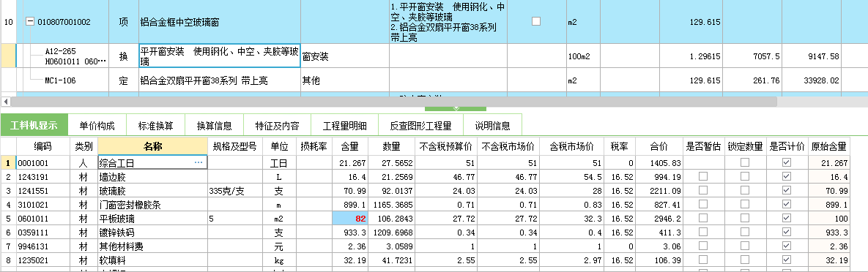Click the 铝合金双扇平开窗38系列 带上亮 name cell
The image size is (868, 272).
pyautogui.click(x=220, y=80)
